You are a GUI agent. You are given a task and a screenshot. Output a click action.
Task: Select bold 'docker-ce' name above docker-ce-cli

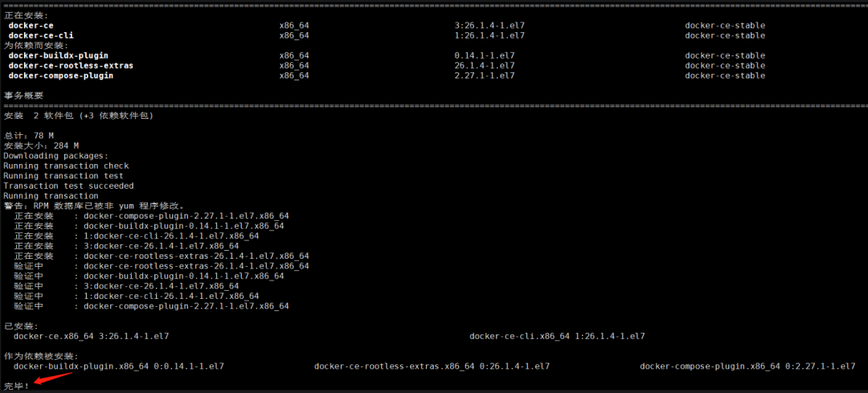[31, 26]
